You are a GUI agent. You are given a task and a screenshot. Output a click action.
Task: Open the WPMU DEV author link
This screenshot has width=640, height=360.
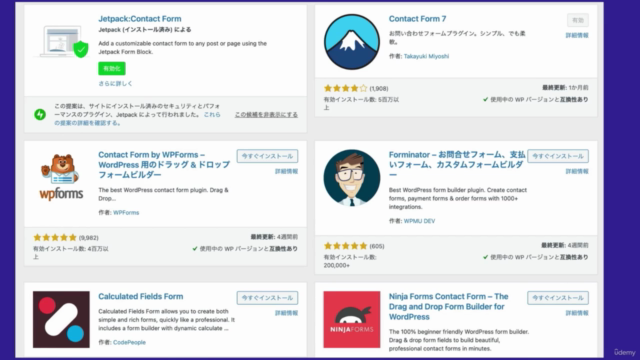pos(419,221)
